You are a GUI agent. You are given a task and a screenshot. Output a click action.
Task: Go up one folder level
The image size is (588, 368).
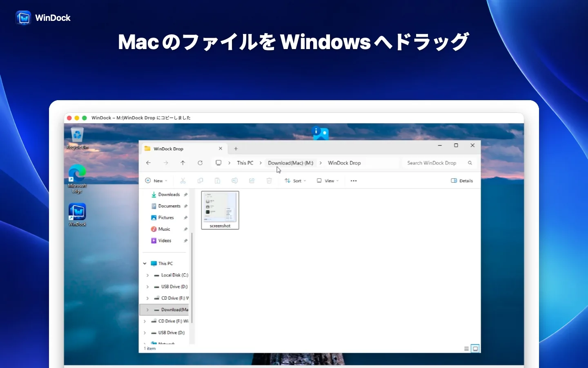coord(183,163)
